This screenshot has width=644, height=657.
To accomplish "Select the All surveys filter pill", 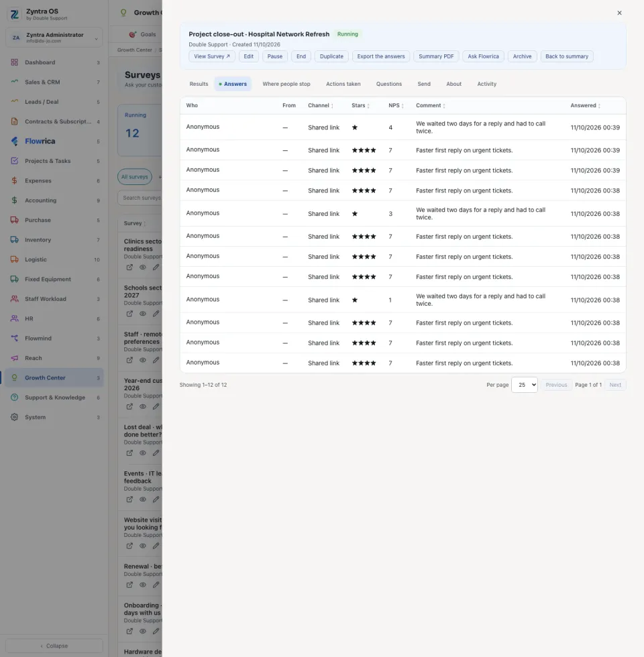I will 135,177.
